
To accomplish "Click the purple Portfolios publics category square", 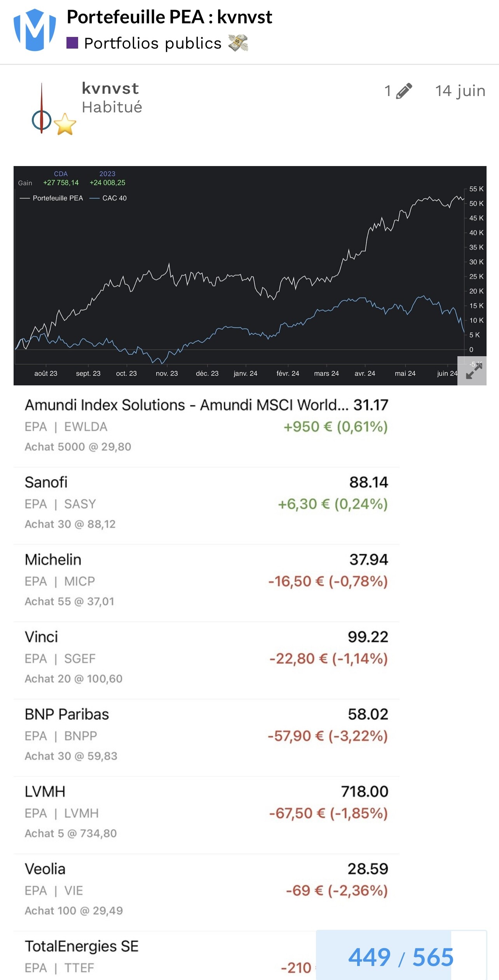I will coord(72,43).
